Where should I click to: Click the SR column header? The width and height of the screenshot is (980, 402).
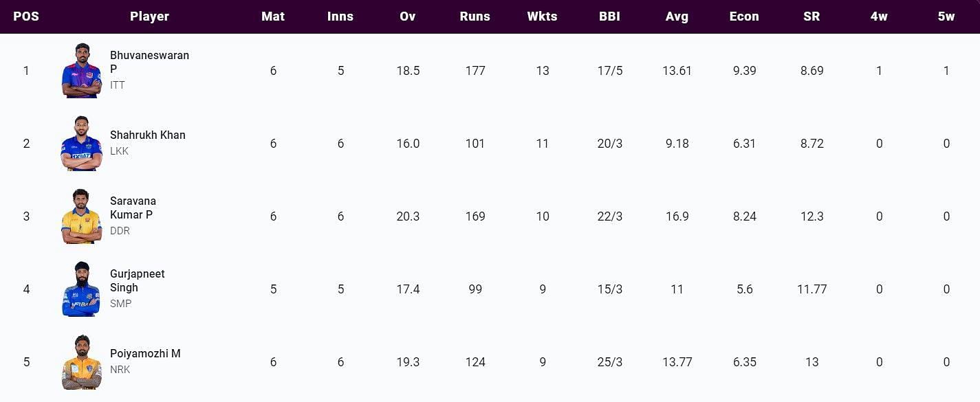[812, 16]
